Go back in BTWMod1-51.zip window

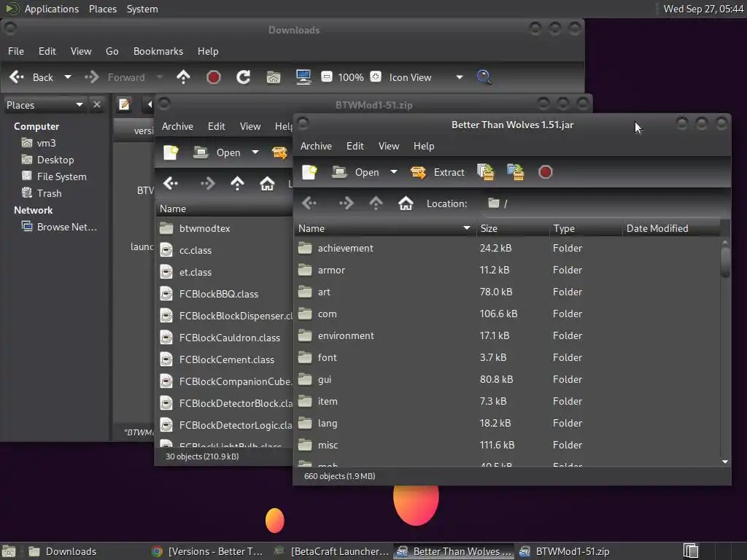[x=171, y=183]
